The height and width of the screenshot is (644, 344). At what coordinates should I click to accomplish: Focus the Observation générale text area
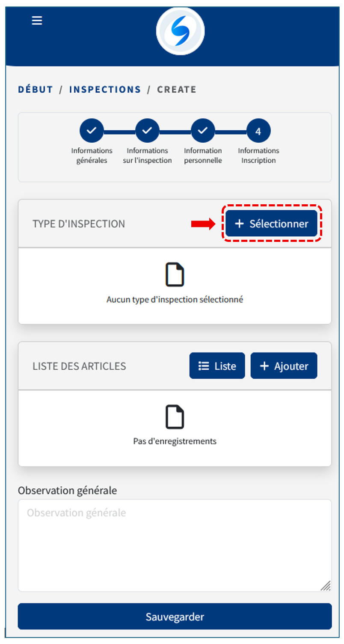pyautogui.click(x=175, y=545)
